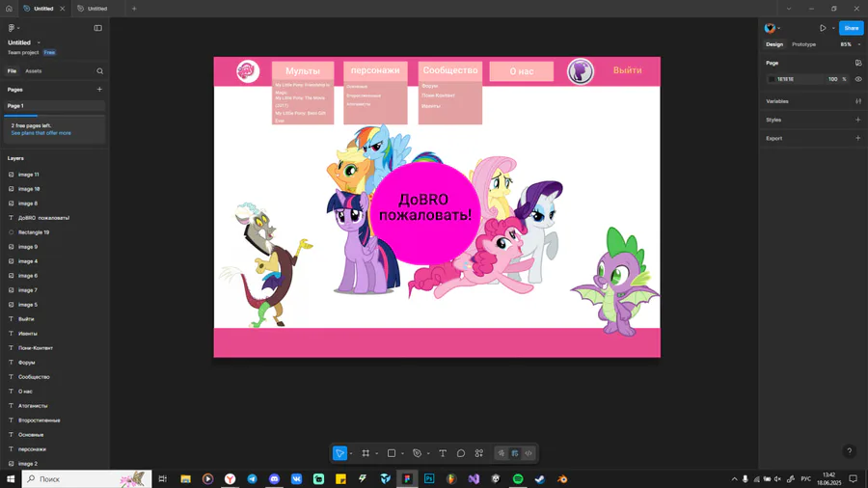Viewport: 868px width, 488px height.
Task: Open Blender from the taskbar
Action: (562, 478)
